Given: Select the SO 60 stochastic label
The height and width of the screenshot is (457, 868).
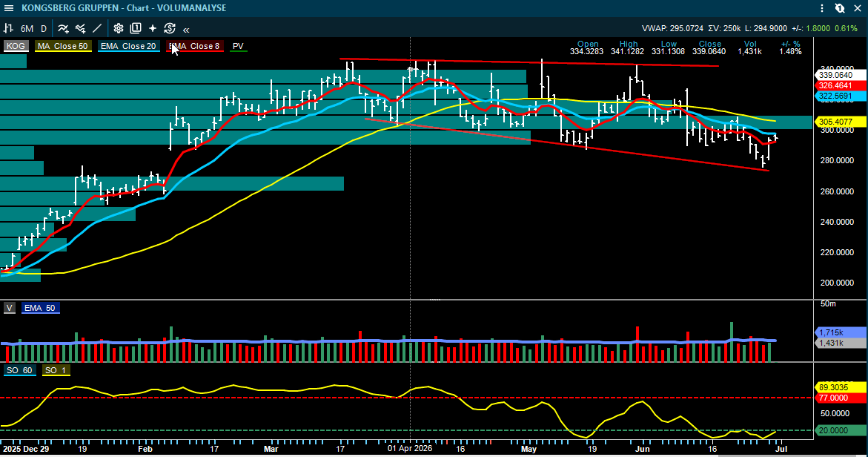Looking at the screenshot, I should click(x=19, y=370).
